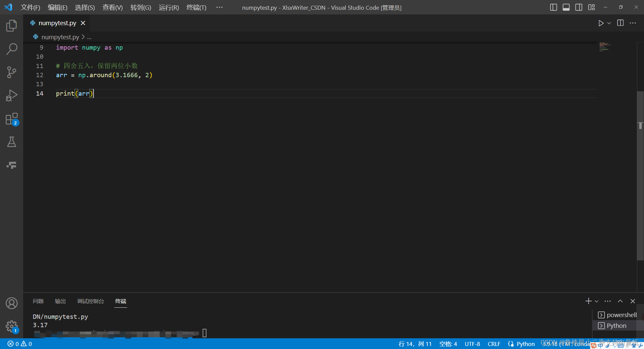Open terminal panel views and more actions
Image resolution: width=644 pixels, height=349 pixels.
pyautogui.click(x=607, y=301)
